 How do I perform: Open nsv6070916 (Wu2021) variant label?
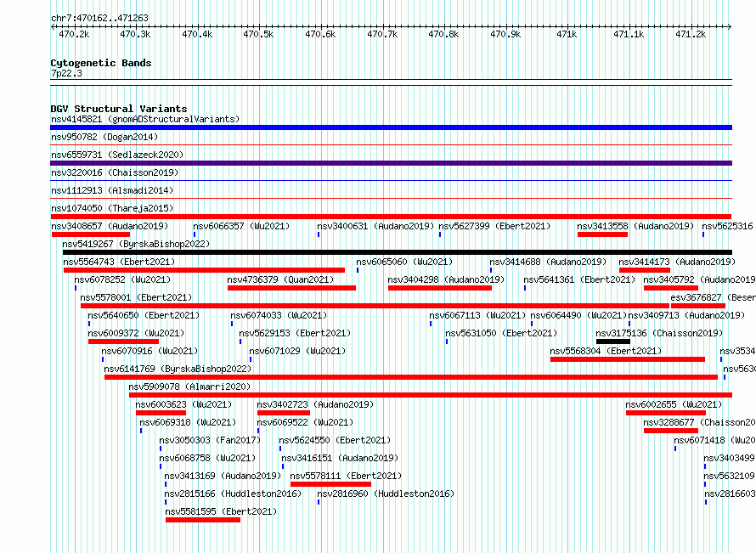pyautogui.click(x=150, y=351)
